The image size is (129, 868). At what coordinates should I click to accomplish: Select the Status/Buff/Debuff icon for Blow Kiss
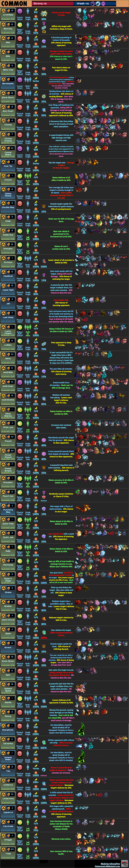(x=20, y=67)
